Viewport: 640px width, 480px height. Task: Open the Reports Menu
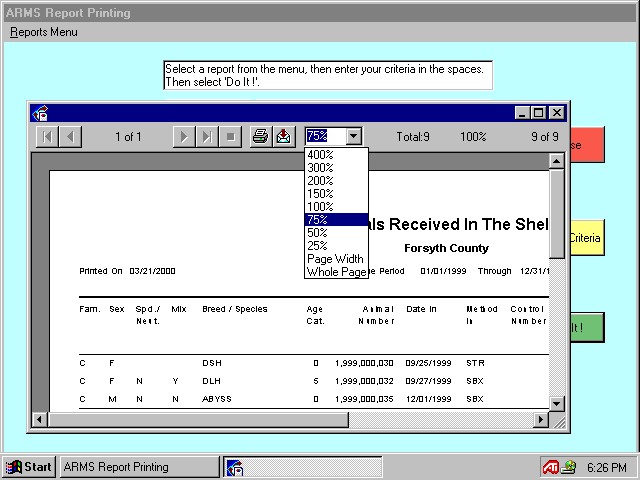(44, 32)
